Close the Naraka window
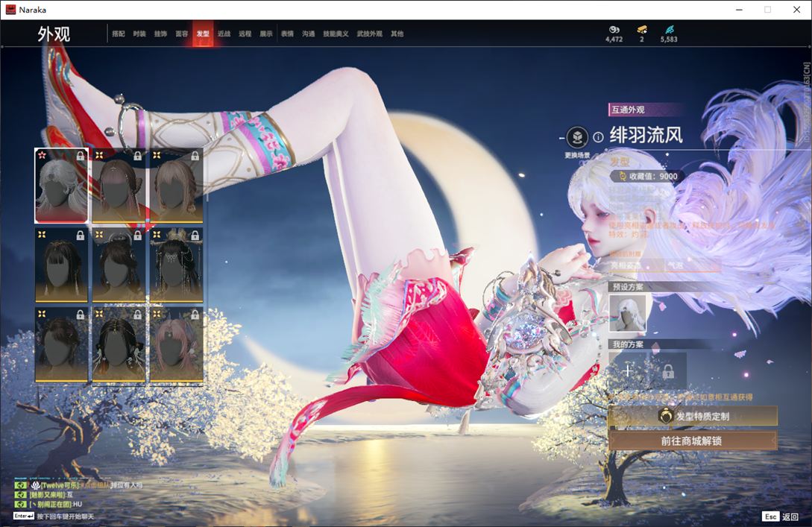The width and height of the screenshot is (812, 527). tap(797, 10)
